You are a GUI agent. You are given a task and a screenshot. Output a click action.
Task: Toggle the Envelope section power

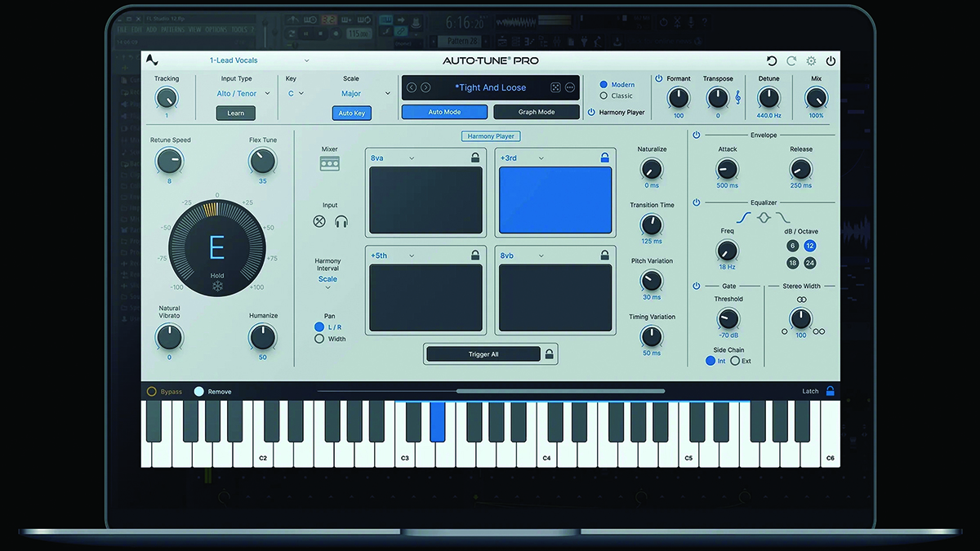click(697, 135)
